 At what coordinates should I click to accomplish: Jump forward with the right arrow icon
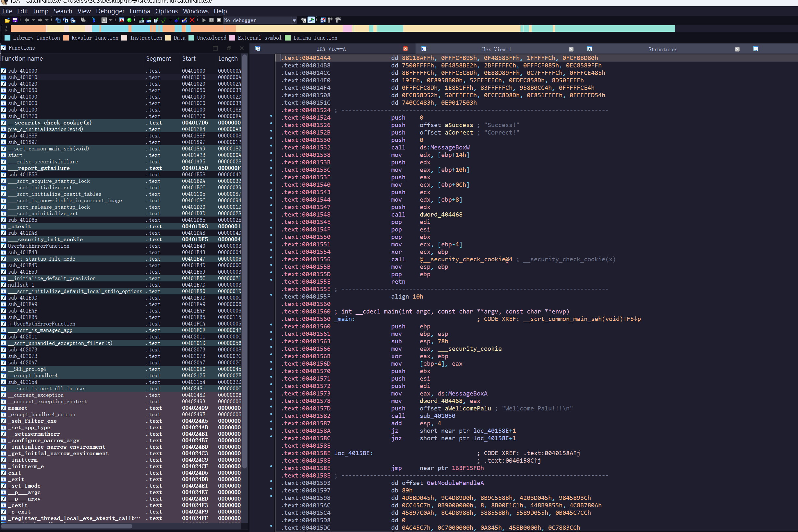coord(40,20)
